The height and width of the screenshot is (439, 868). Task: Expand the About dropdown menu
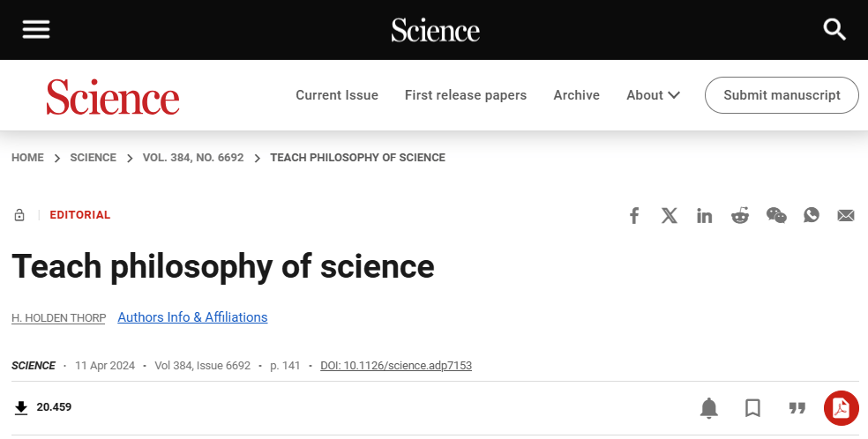(653, 95)
